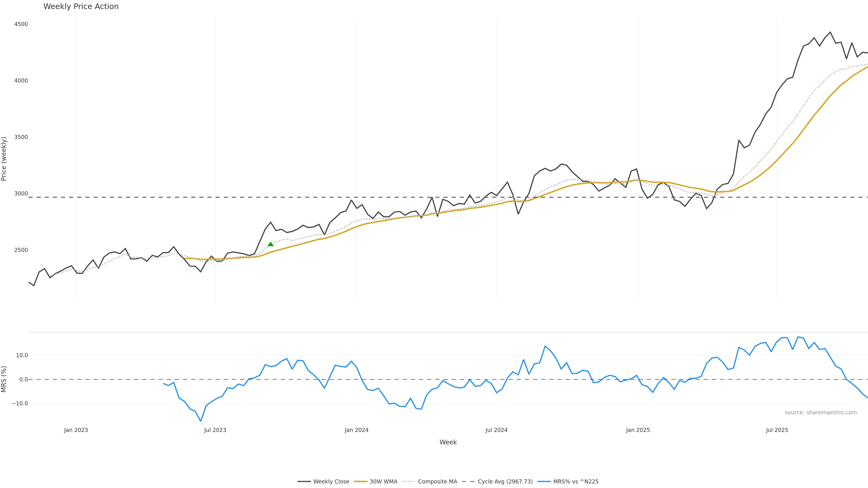
Task: Toggle the MRS% vs ^N225 legend entry
Action: click(576, 482)
